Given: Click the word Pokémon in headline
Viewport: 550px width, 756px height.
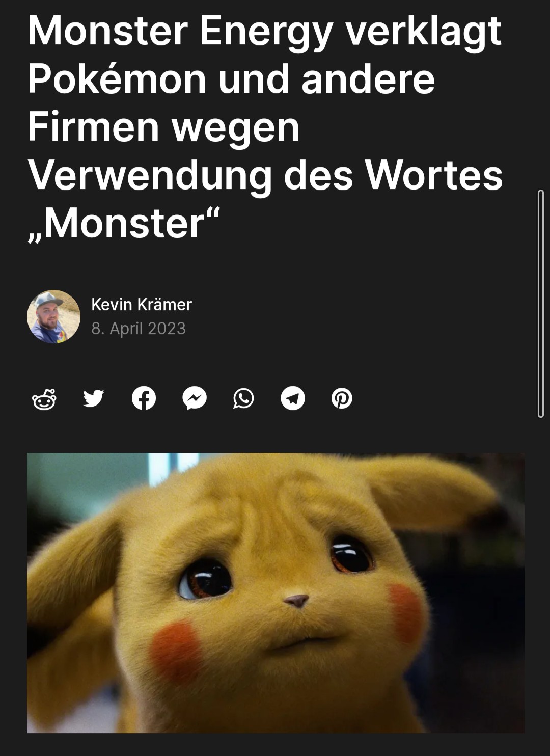Looking at the screenshot, I should point(117,79).
